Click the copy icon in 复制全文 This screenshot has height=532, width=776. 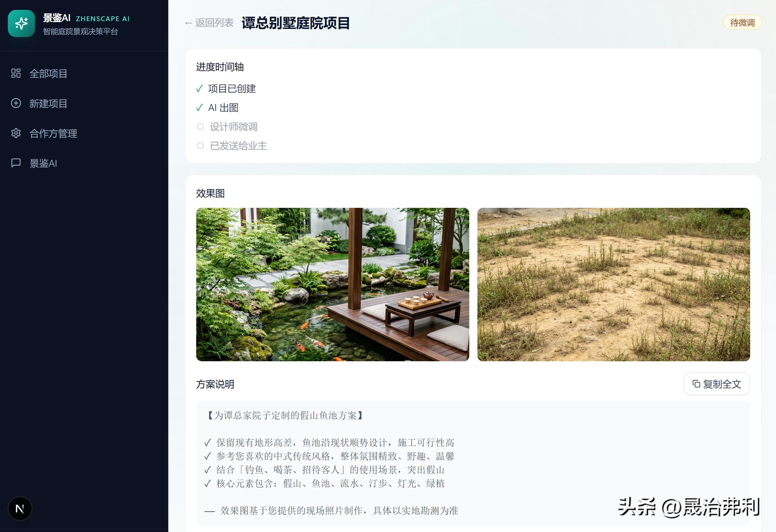[696, 384]
